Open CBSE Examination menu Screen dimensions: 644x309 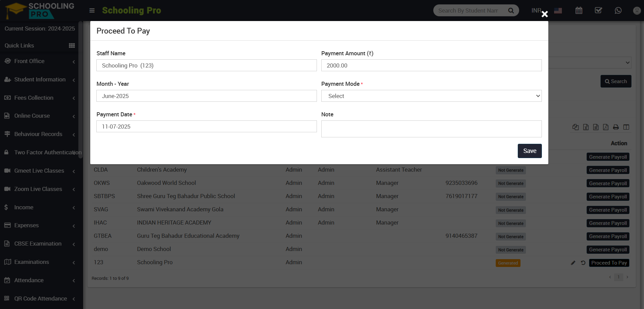[x=39, y=244]
